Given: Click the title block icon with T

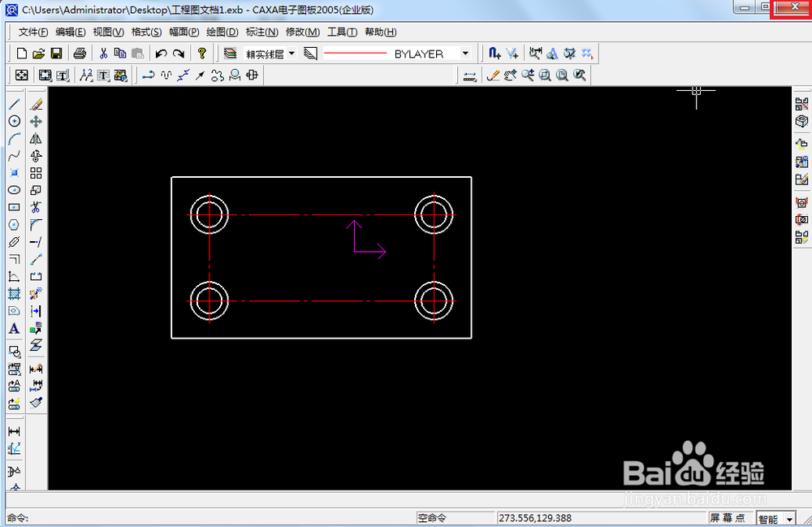Looking at the screenshot, I should coord(63,76).
